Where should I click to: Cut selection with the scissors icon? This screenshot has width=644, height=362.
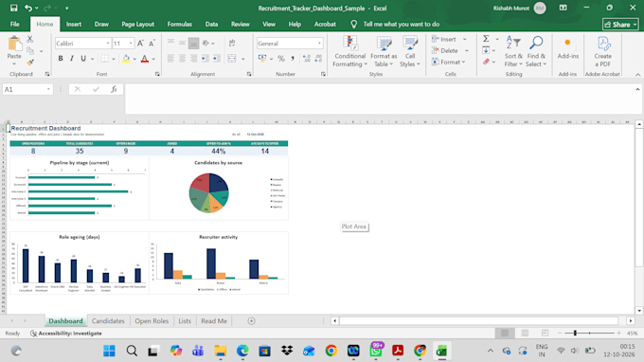coord(30,40)
